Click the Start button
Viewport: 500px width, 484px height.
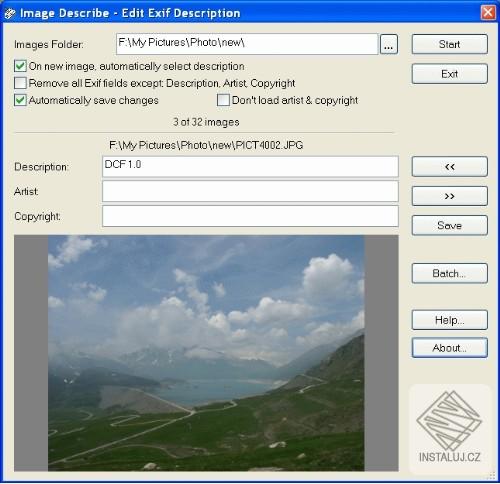coord(449,44)
